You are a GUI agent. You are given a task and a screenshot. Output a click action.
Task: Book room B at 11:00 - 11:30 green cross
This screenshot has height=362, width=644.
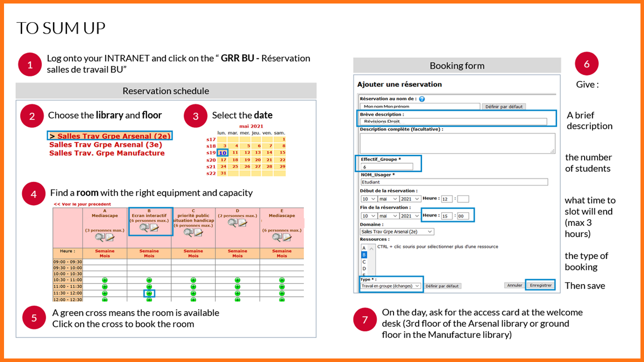[149, 287]
